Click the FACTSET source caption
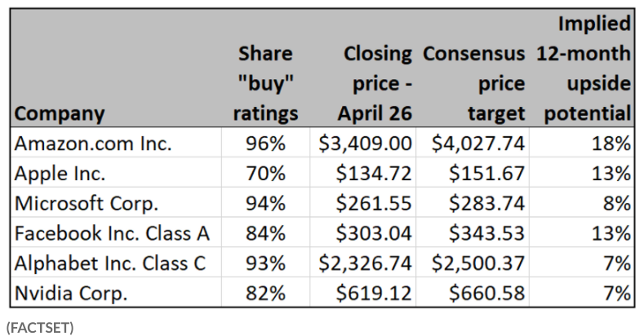 (x=40, y=327)
